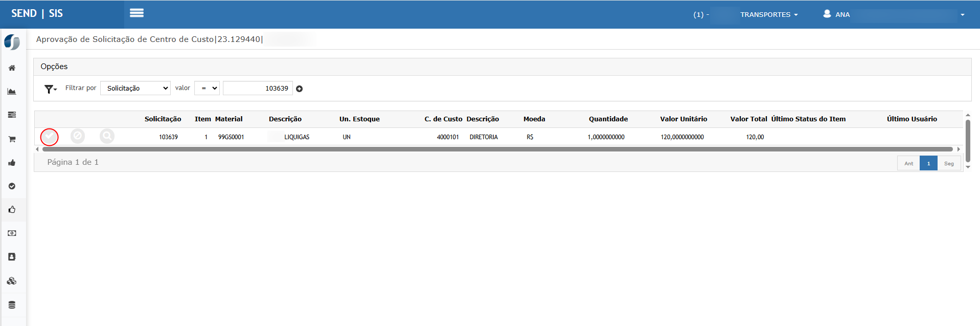Image resolution: width=980 pixels, height=326 pixels.
Task: Open the home icon in the sidebar
Action: [12, 68]
